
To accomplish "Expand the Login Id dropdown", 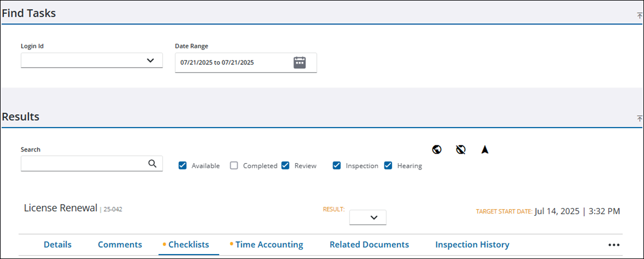I will tap(150, 60).
